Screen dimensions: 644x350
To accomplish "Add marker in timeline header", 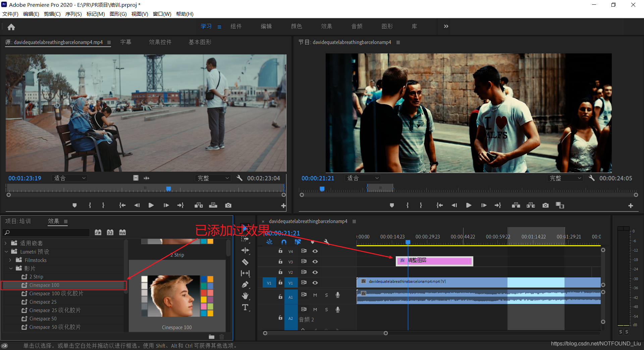I will coord(313,242).
